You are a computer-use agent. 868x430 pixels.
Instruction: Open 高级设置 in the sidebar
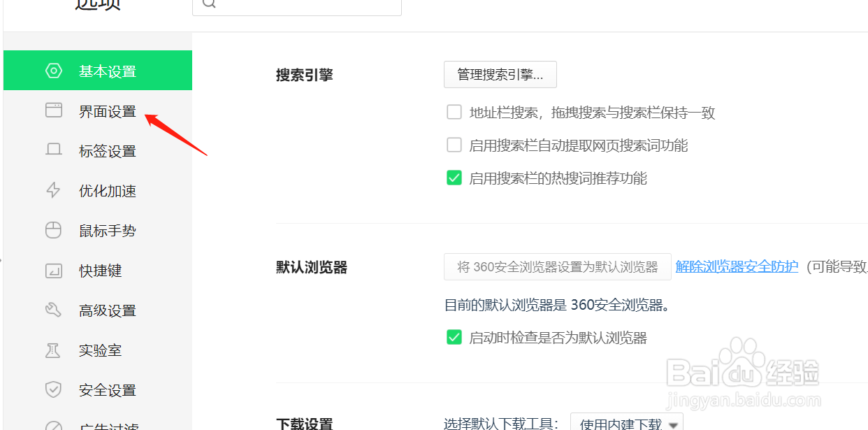(98, 310)
